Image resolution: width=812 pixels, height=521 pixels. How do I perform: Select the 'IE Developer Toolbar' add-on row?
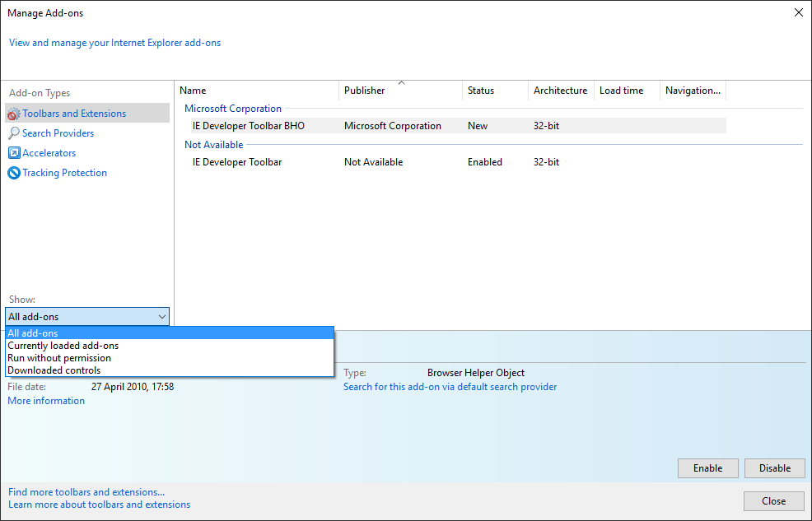pos(459,162)
